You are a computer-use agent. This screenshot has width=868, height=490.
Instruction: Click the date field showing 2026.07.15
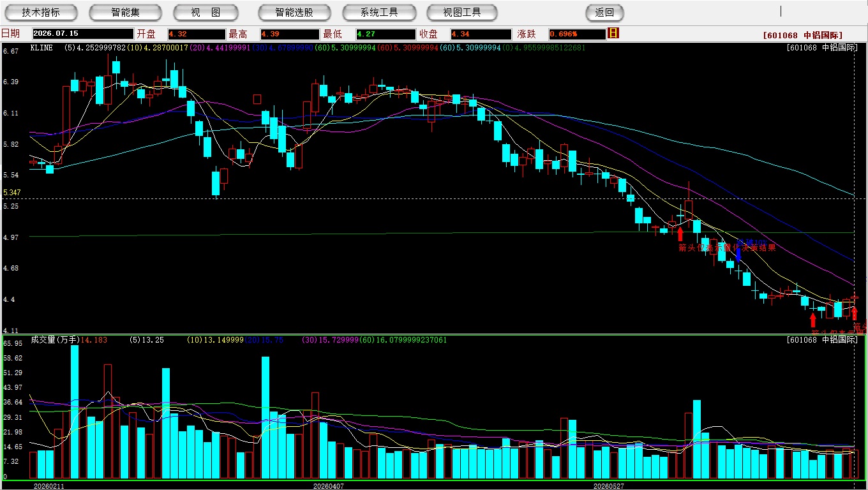coord(82,34)
